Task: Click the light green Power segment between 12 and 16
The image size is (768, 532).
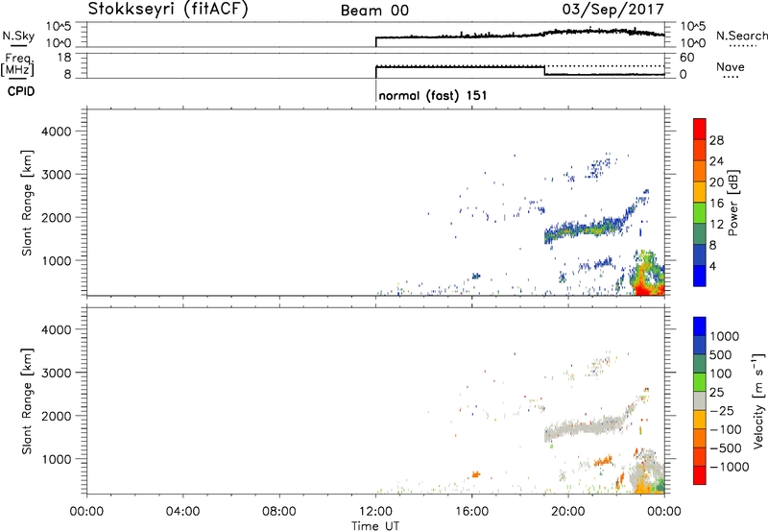Action: coord(700,213)
